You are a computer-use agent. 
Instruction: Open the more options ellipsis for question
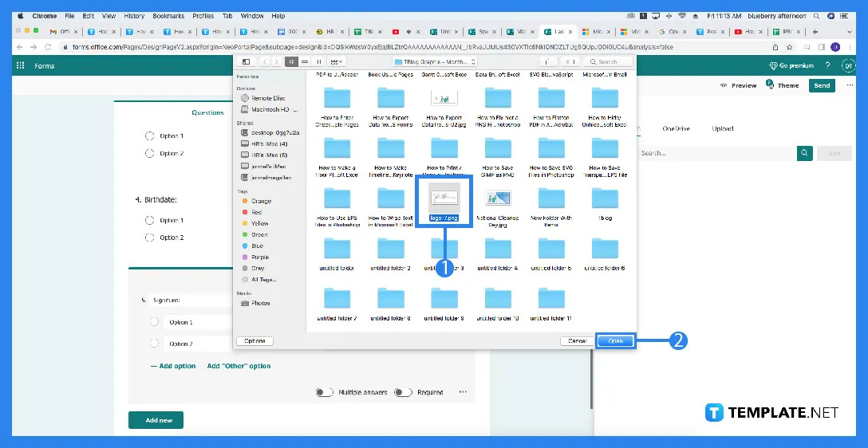coord(463,392)
